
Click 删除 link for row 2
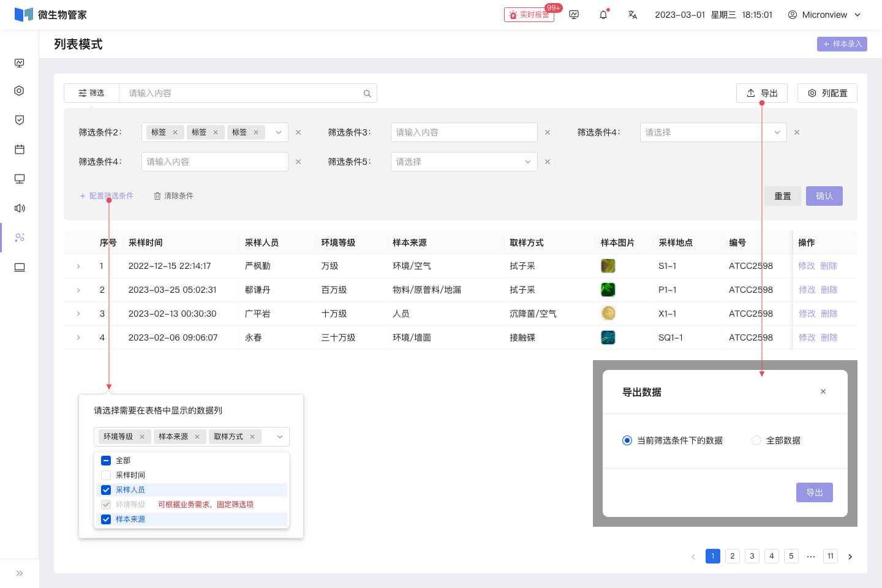[x=829, y=290]
